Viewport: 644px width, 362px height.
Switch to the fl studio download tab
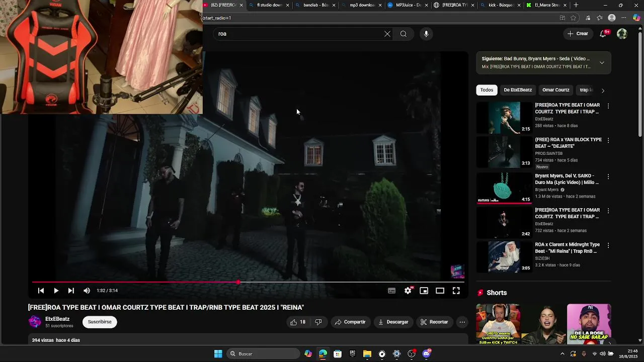point(270,5)
